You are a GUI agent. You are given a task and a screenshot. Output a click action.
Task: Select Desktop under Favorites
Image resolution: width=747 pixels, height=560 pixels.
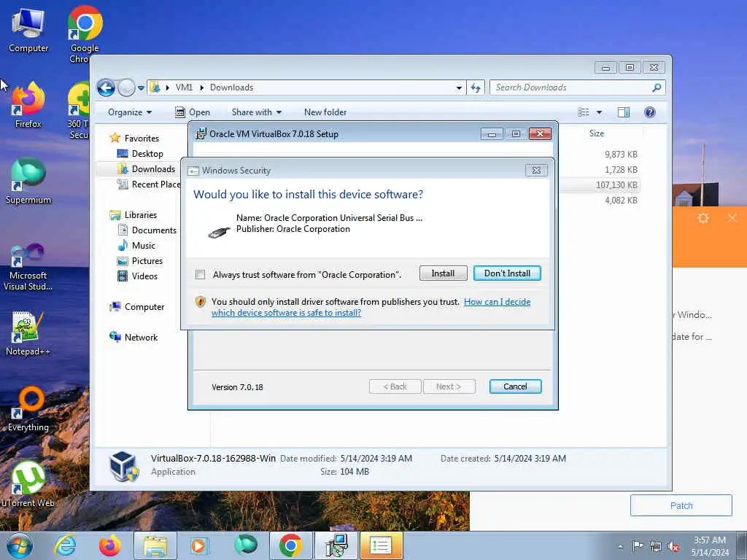[x=147, y=154]
